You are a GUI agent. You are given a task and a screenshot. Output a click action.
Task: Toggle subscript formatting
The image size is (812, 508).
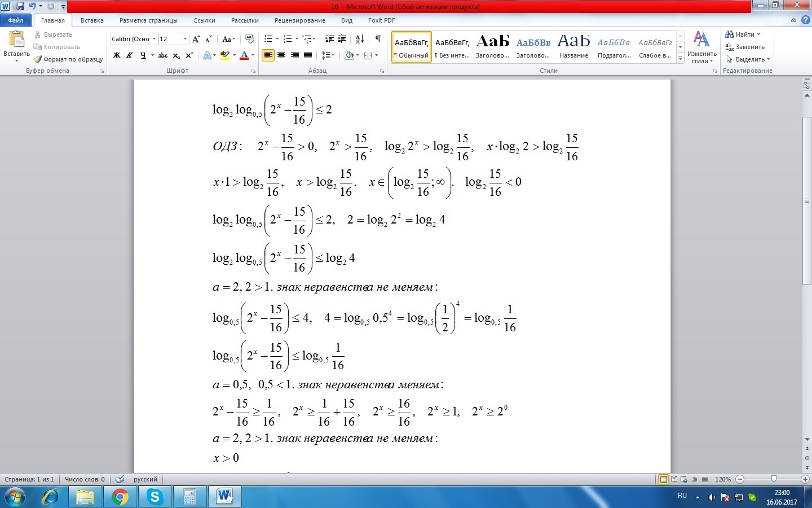(x=176, y=55)
